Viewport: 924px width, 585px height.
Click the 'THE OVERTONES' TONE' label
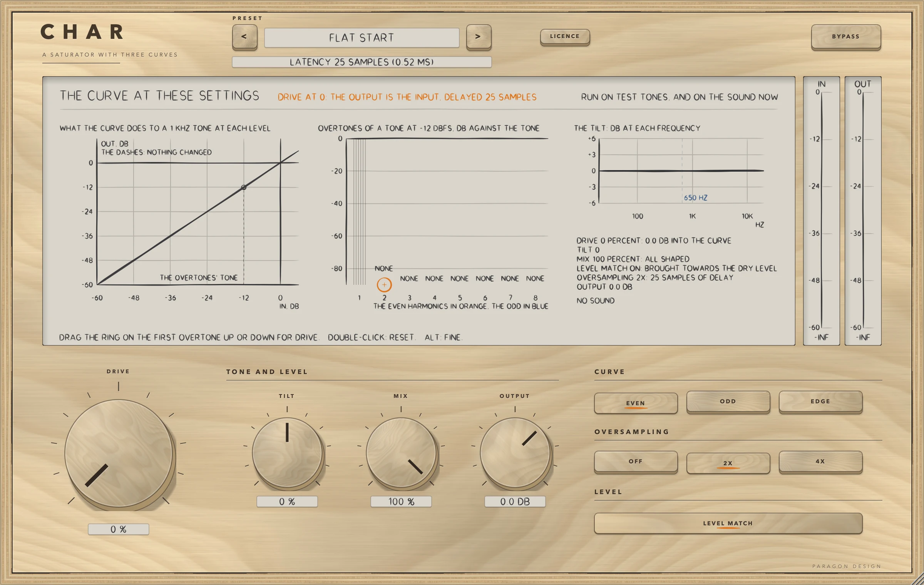click(199, 277)
